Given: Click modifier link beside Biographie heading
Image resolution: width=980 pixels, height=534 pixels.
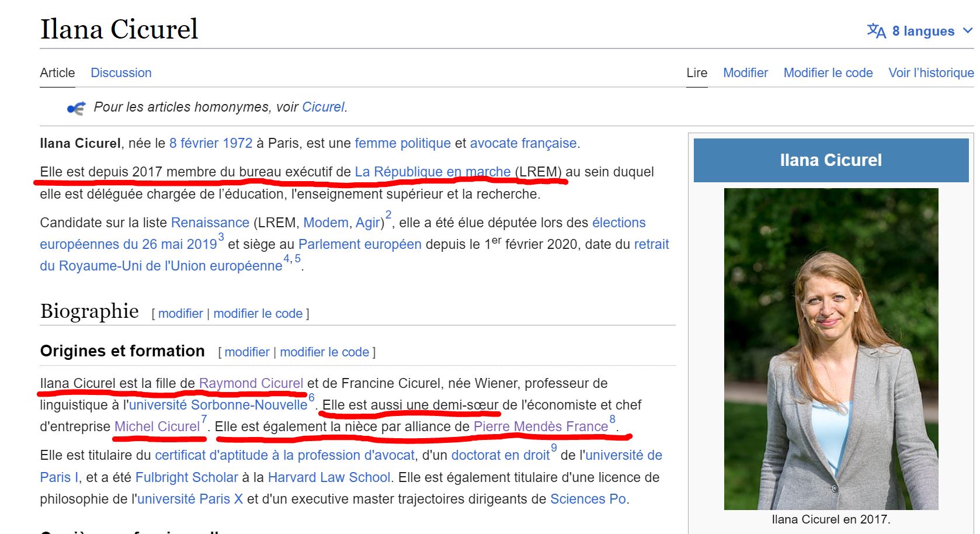Looking at the screenshot, I should pos(180,314).
